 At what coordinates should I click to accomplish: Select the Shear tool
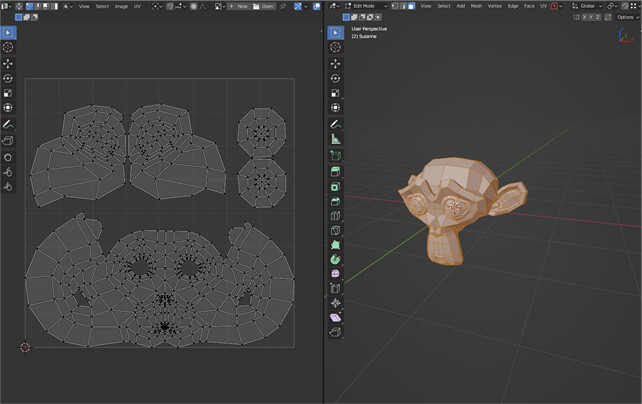pos(335,318)
